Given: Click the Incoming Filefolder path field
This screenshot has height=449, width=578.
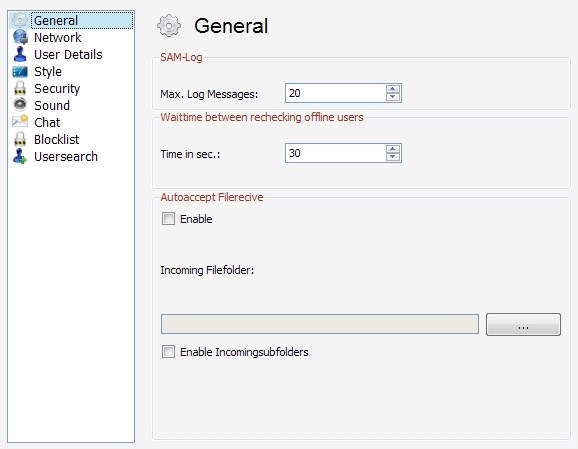Looking at the screenshot, I should (320, 324).
